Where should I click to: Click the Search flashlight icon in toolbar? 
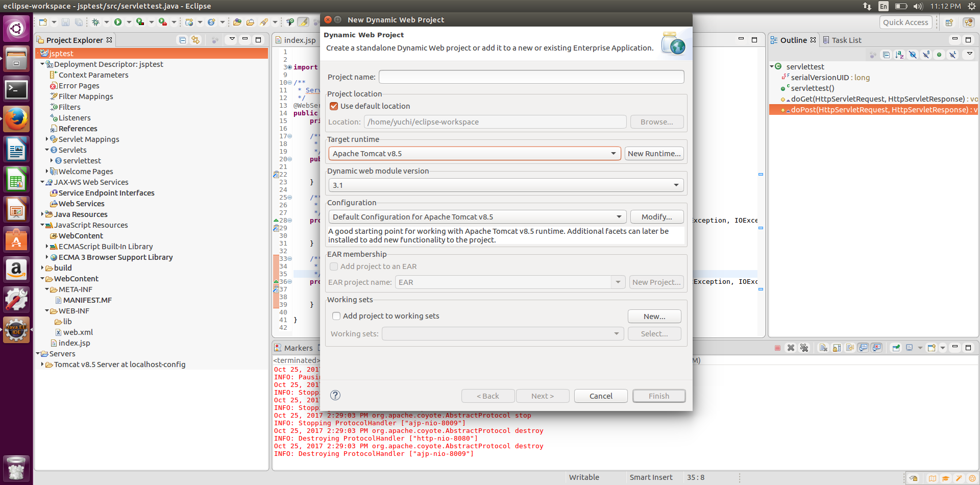tap(264, 22)
